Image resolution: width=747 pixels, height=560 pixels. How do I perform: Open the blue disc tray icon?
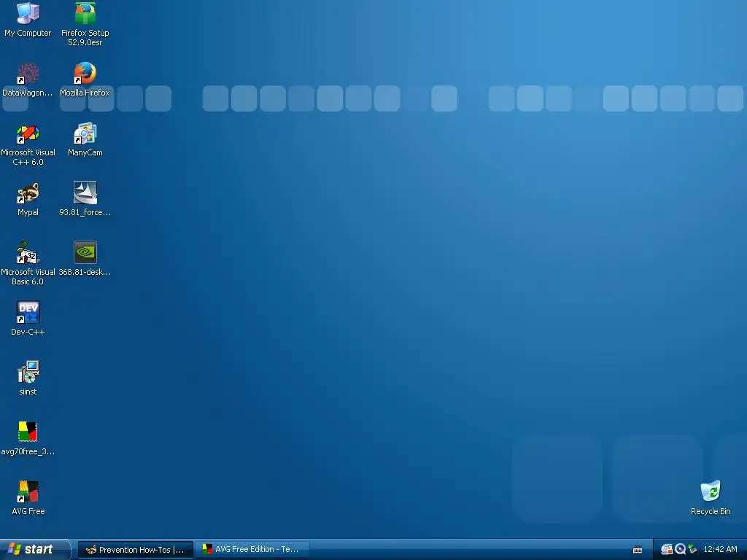[680, 550]
